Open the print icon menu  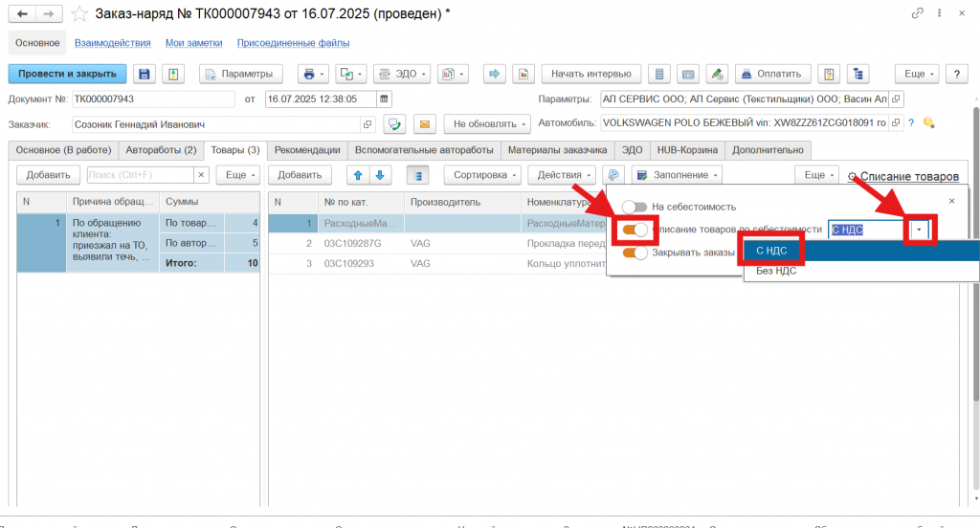coord(313,74)
